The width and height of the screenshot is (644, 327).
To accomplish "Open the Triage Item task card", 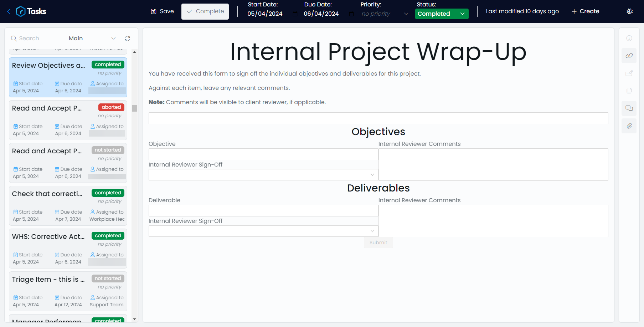I will point(68,291).
